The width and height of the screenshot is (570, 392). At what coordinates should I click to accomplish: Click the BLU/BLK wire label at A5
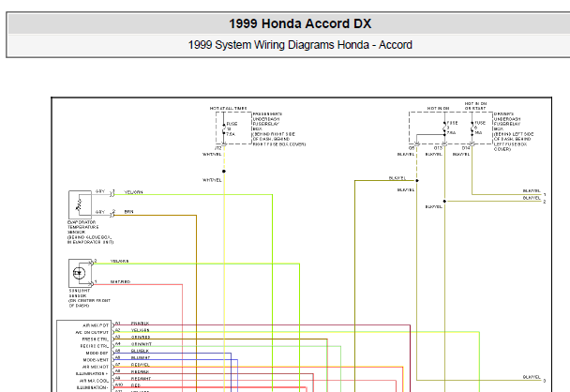(140, 351)
